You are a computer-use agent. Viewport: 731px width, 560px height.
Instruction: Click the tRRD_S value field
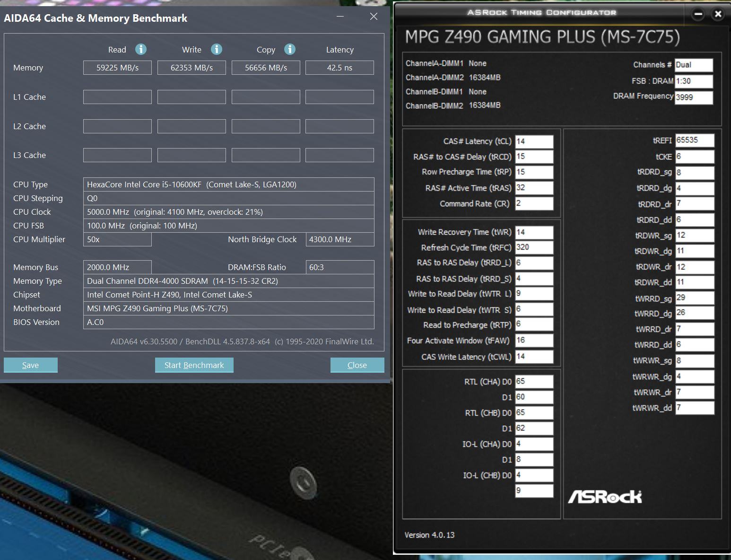tap(534, 279)
